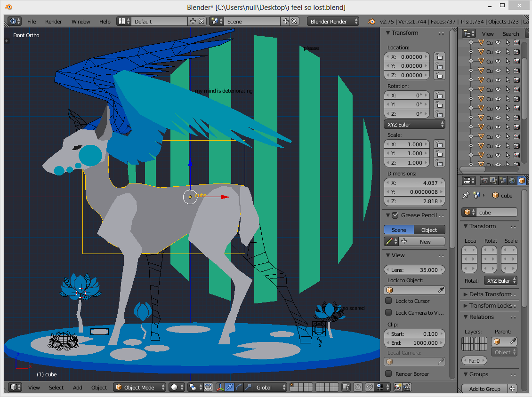Image resolution: width=532 pixels, height=397 pixels.
Task: Toggle the 3D manipulator axes icon
Action: (220, 388)
